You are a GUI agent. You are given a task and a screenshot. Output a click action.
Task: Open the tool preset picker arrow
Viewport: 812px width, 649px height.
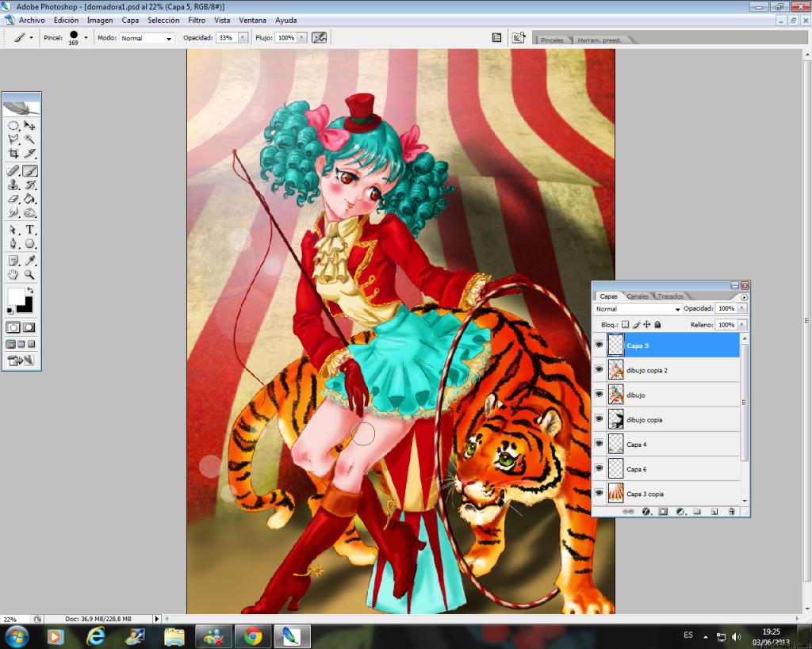point(31,38)
